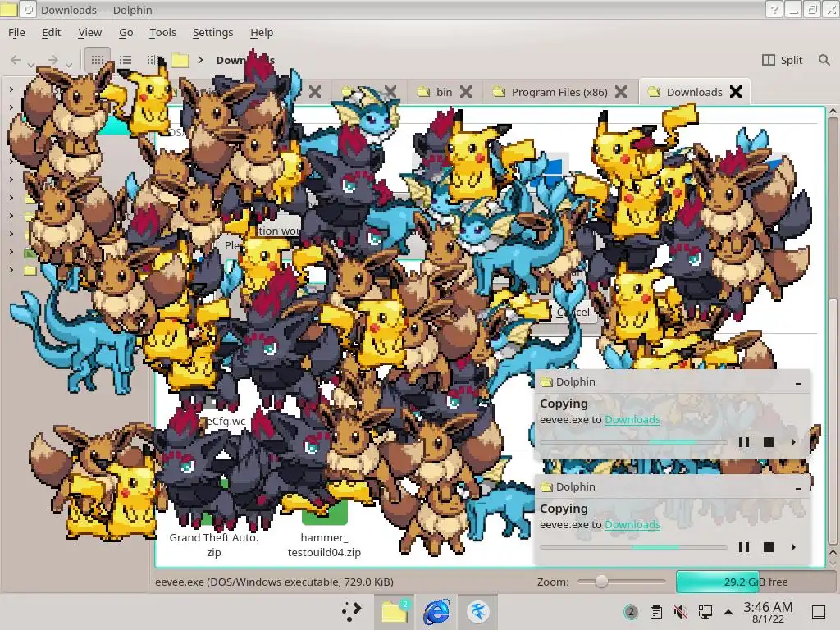Click the blue bird taskbar icon

click(x=478, y=611)
